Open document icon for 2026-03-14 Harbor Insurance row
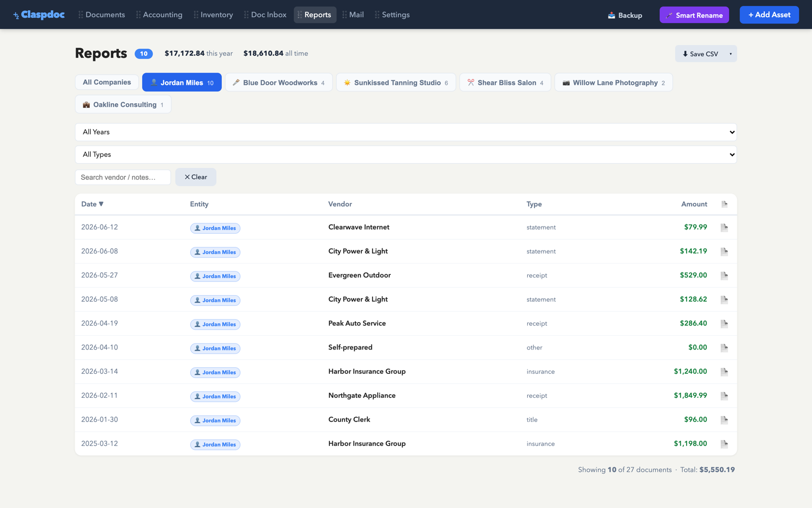Screen dimensions: 812x508 pyautogui.click(x=724, y=372)
